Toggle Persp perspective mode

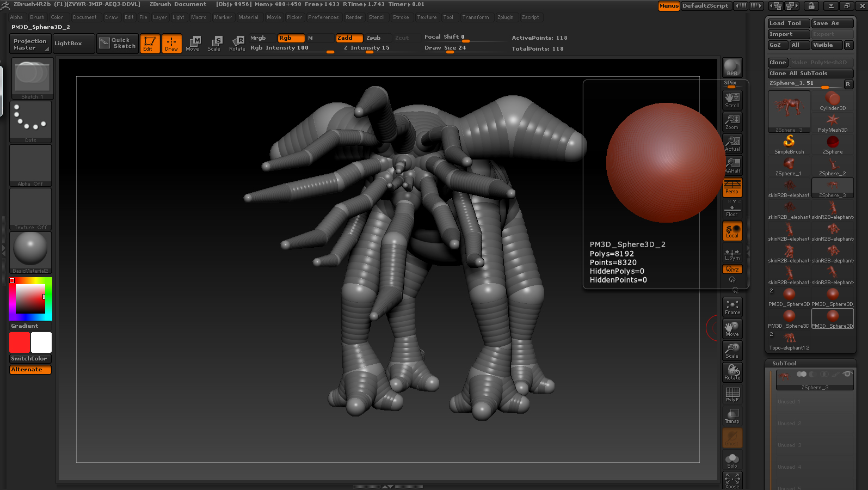pos(732,187)
